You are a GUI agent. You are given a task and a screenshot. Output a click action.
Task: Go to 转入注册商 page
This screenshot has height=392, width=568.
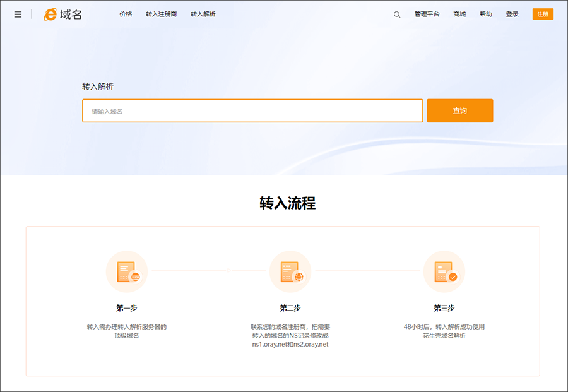tap(161, 14)
